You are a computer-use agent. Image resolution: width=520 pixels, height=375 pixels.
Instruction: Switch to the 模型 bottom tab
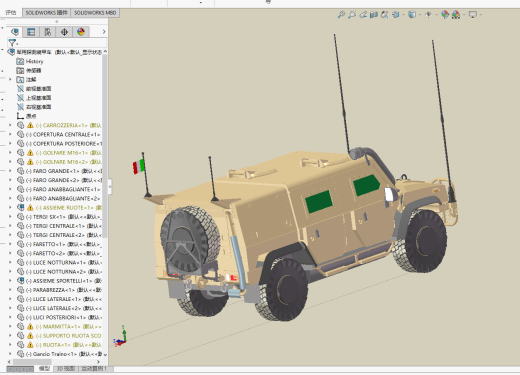[x=44, y=369]
